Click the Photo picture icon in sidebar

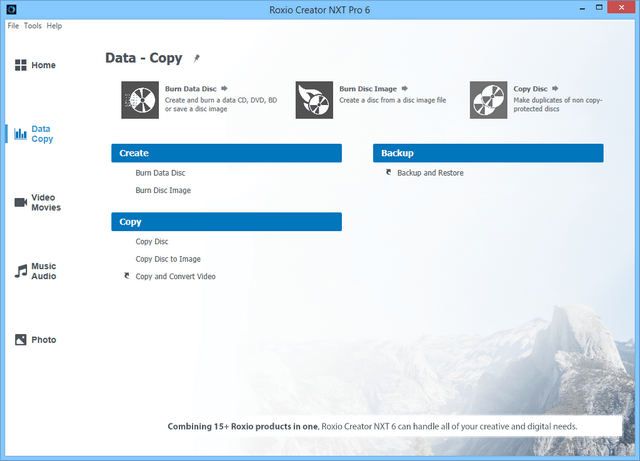pos(20,339)
